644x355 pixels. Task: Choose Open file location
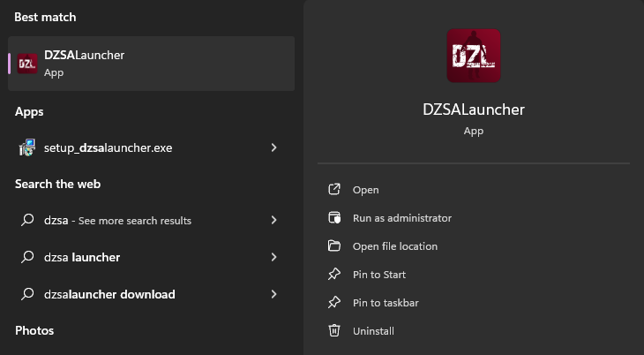click(x=394, y=246)
